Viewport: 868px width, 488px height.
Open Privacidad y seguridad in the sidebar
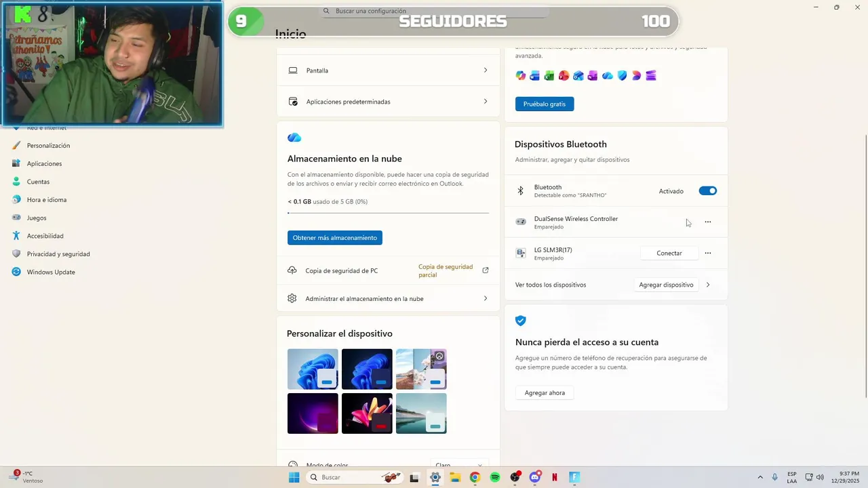pos(58,254)
